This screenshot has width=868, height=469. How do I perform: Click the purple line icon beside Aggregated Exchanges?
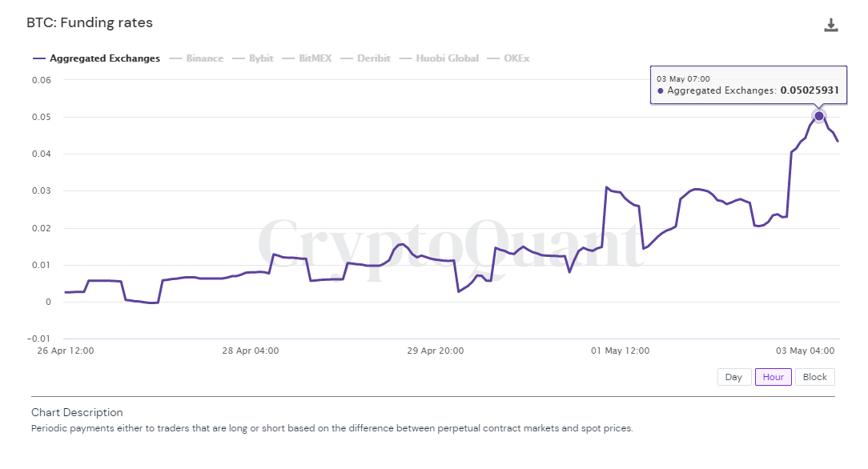[39, 58]
